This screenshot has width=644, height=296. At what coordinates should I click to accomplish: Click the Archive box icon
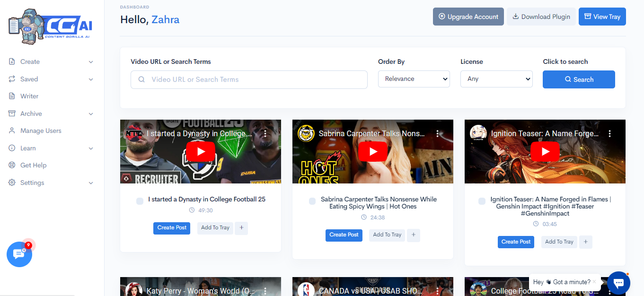click(12, 113)
